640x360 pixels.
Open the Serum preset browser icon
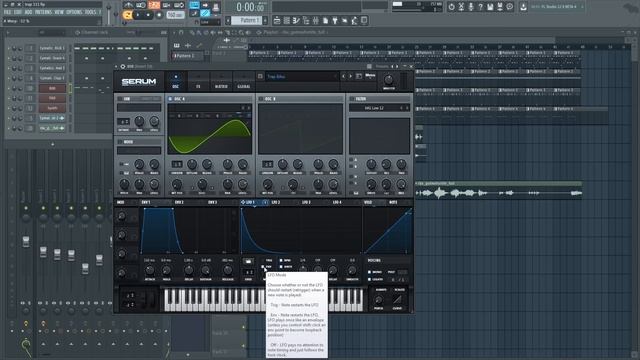point(359,76)
